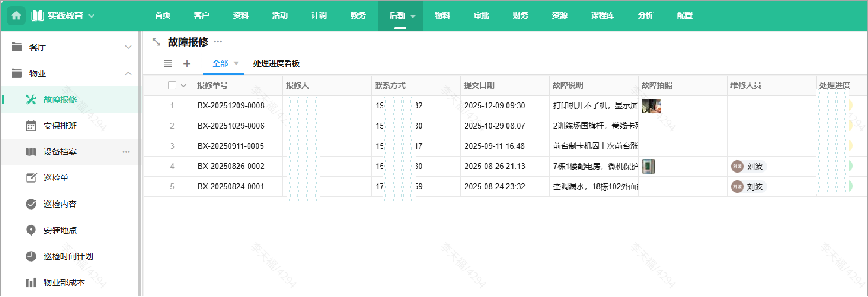Open the 财务 menu in top navigation
The width and height of the screenshot is (868, 297).
click(520, 16)
